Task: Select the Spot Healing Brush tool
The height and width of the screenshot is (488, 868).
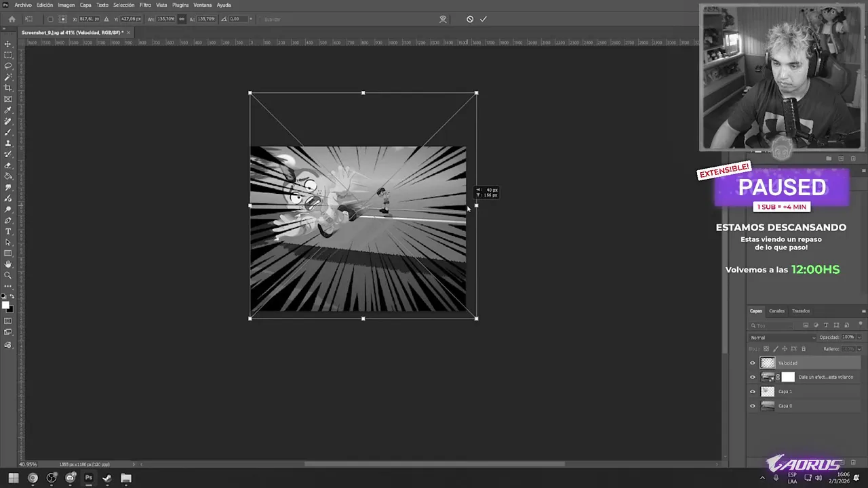Action: coord(8,121)
